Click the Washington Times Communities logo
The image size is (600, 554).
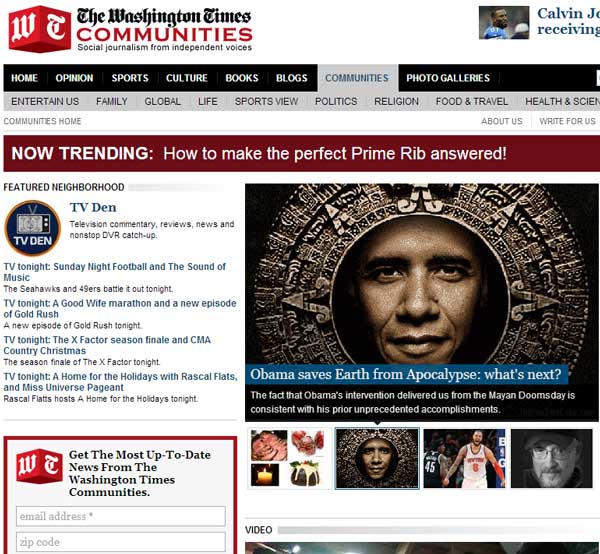pos(130,28)
